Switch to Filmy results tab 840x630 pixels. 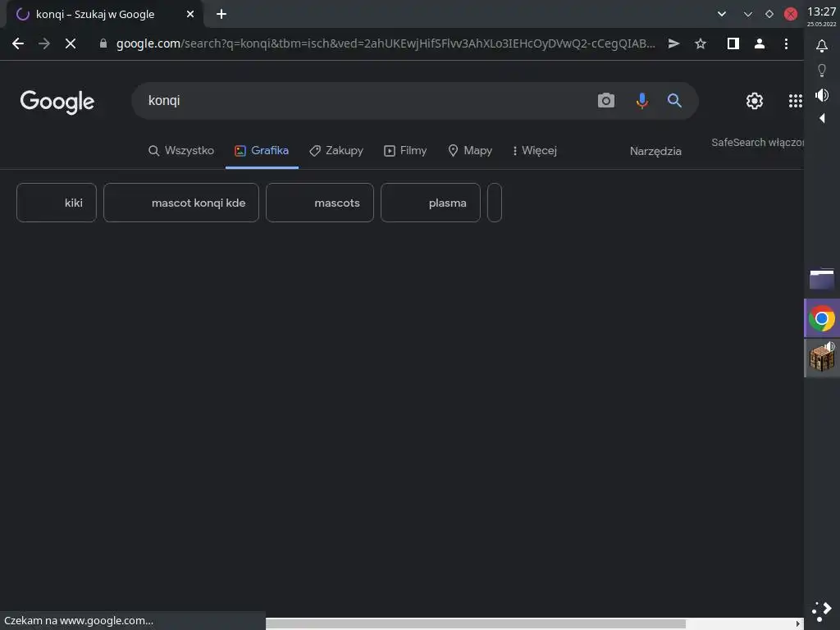(x=405, y=151)
